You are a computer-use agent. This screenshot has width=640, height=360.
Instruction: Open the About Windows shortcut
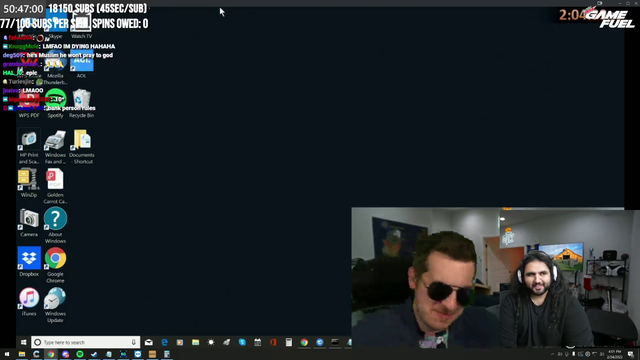click(55, 225)
